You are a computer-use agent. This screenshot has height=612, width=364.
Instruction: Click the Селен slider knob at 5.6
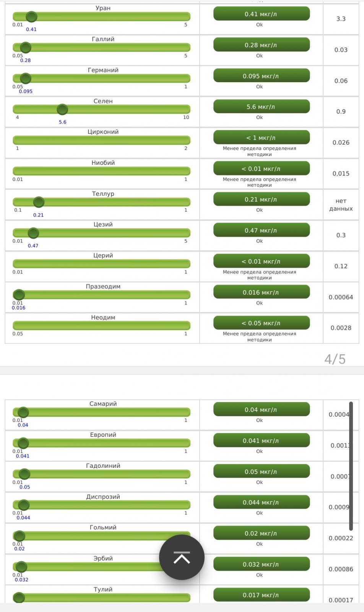point(62,109)
